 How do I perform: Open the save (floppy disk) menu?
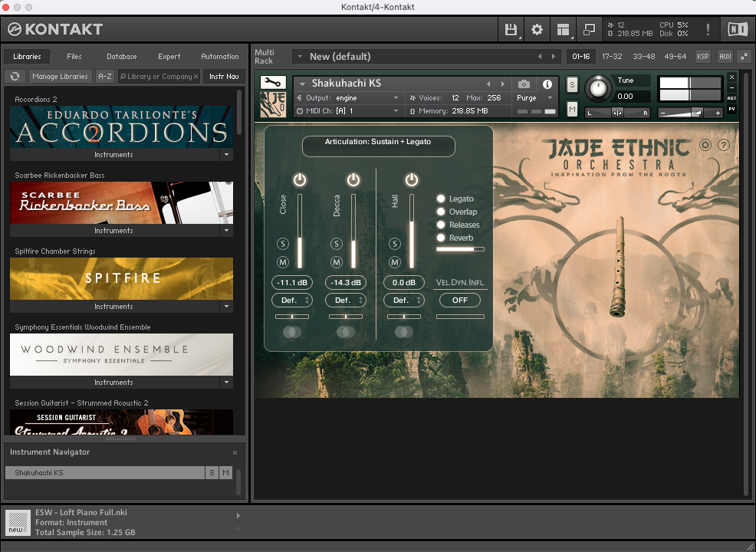point(511,29)
